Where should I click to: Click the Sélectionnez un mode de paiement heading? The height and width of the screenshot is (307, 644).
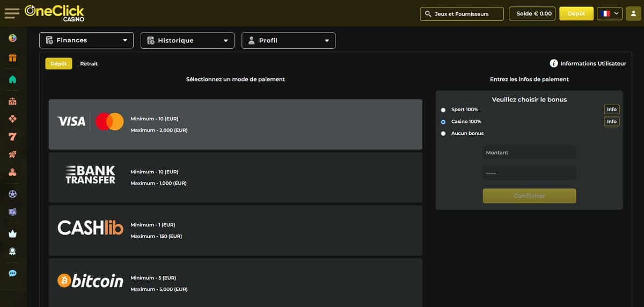236,79
